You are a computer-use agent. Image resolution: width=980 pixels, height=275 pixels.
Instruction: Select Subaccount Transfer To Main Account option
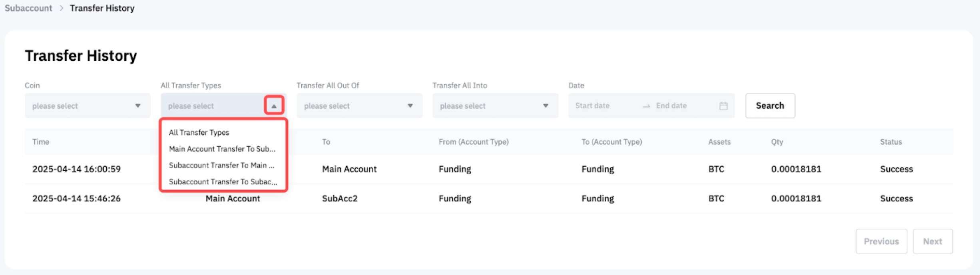(221, 165)
